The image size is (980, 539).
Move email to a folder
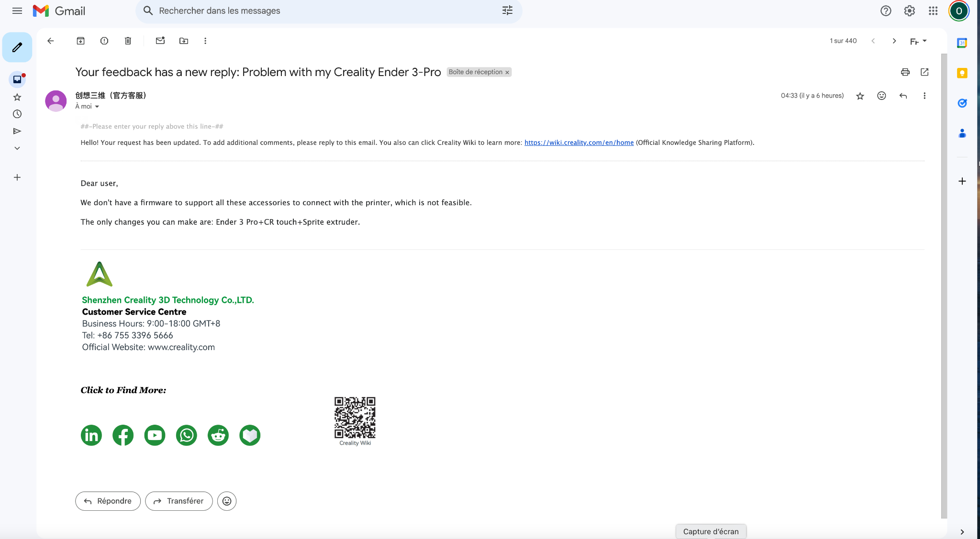pos(184,41)
